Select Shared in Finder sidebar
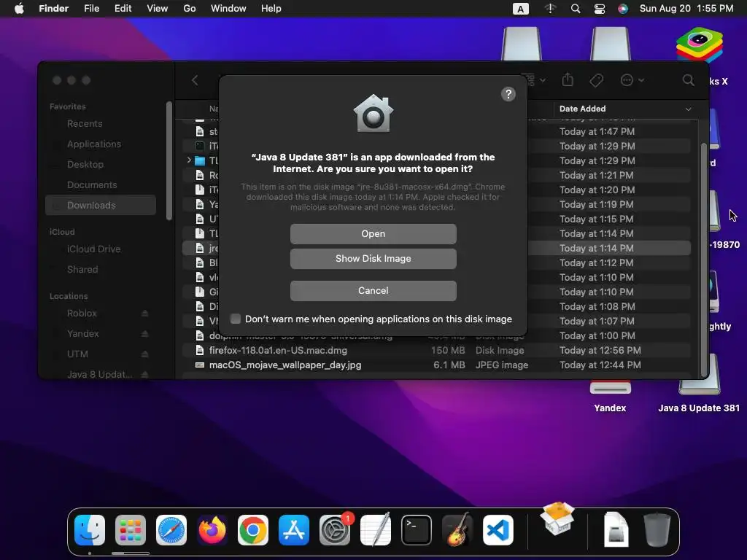Viewport: 747px width, 560px height. [x=82, y=270]
